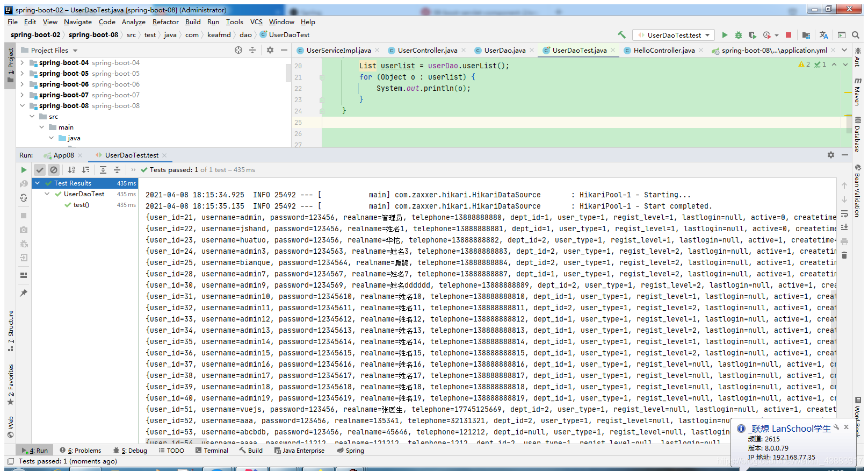
Task: Click the Run panel layout icon
Action: (24, 275)
